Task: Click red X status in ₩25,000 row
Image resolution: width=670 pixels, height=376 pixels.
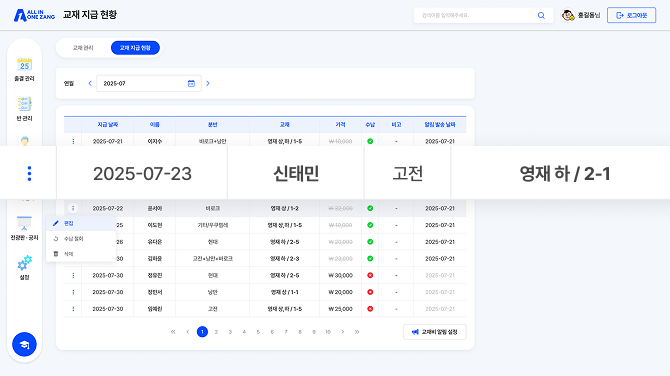Action: (x=370, y=309)
